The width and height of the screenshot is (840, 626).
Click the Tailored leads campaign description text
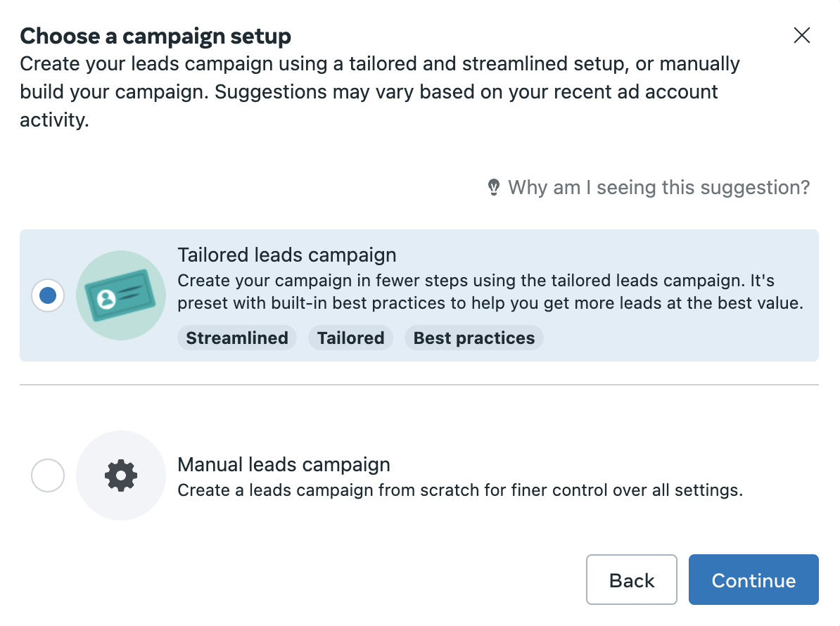tap(490, 292)
